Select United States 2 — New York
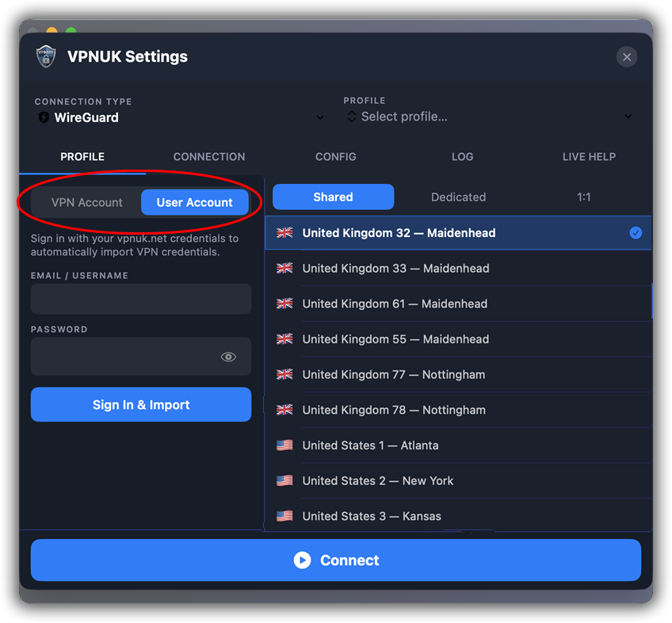The image size is (672, 623). (458, 481)
